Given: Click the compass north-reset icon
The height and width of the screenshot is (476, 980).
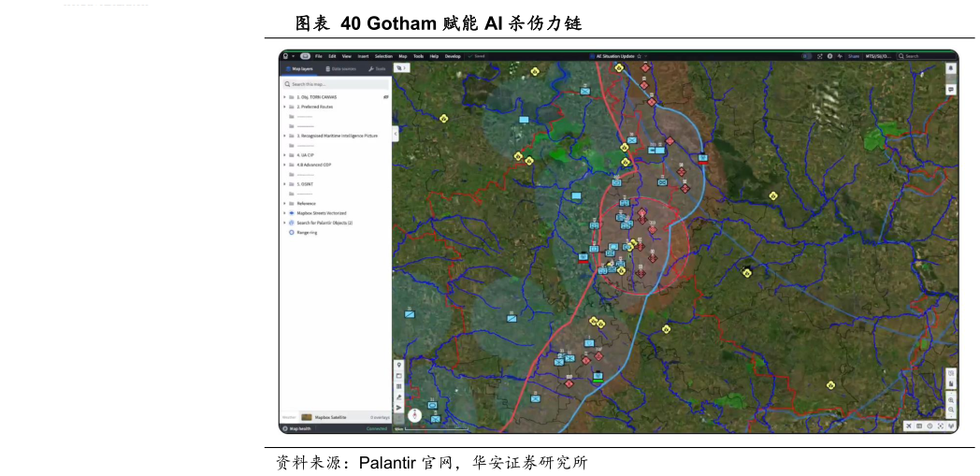Looking at the screenshot, I should 414,415.
